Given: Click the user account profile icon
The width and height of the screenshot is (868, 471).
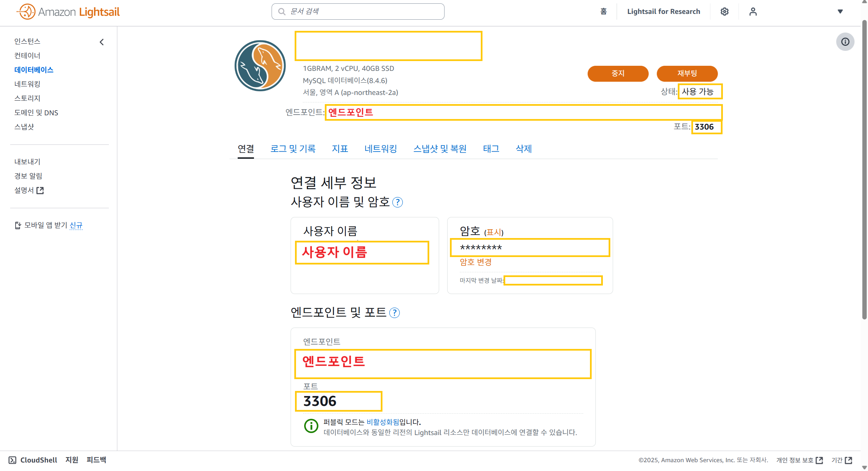Looking at the screenshot, I should (x=753, y=12).
